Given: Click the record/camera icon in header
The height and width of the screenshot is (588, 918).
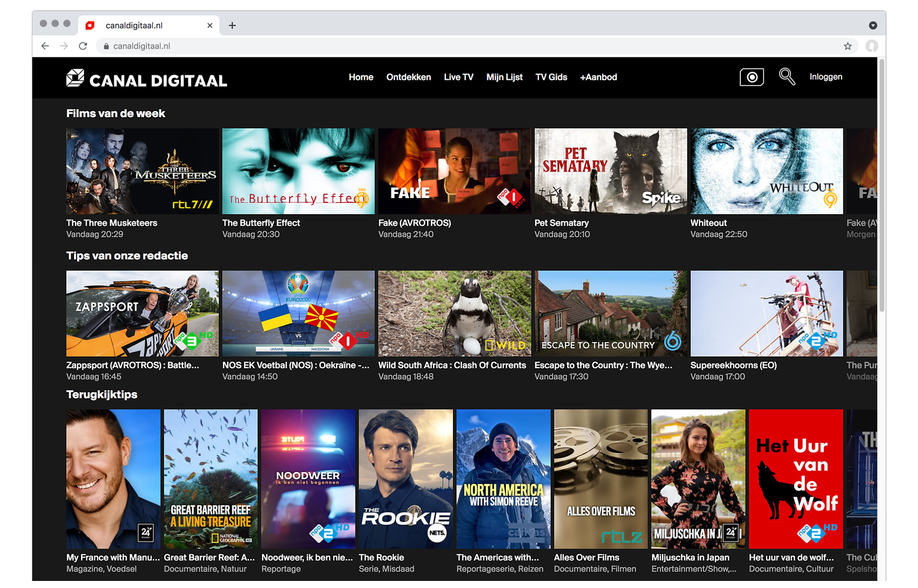Looking at the screenshot, I should tap(751, 77).
